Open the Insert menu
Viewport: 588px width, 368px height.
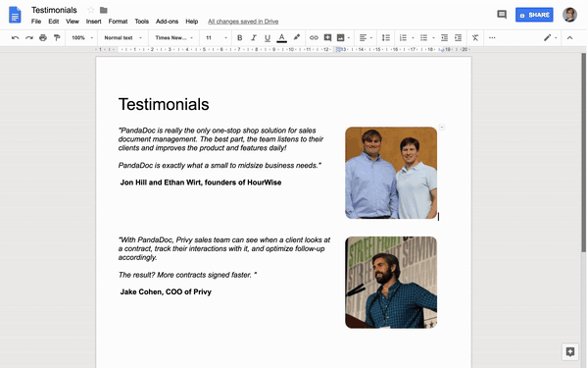pos(94,22)
